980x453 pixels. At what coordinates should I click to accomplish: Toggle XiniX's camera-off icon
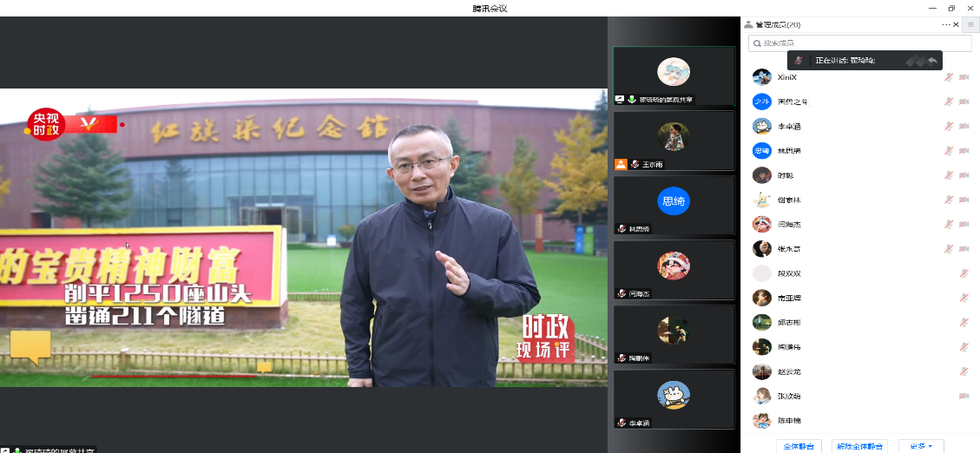[x=964, y=77]
